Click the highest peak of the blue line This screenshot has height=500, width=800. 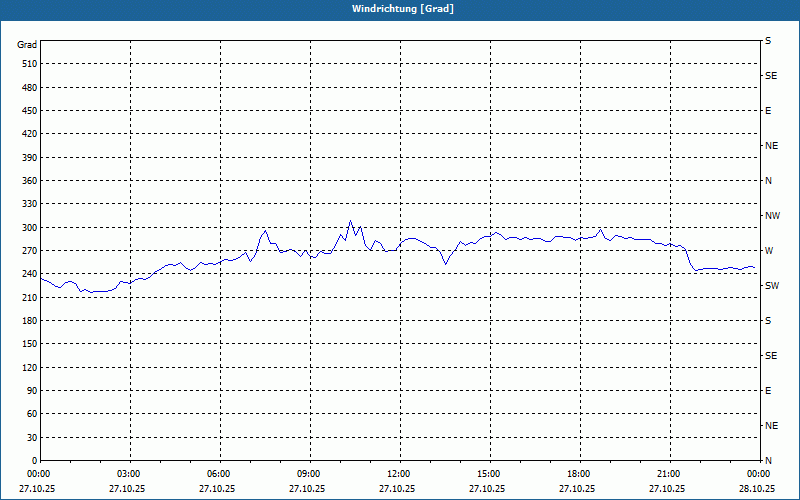tap(350, 221)
